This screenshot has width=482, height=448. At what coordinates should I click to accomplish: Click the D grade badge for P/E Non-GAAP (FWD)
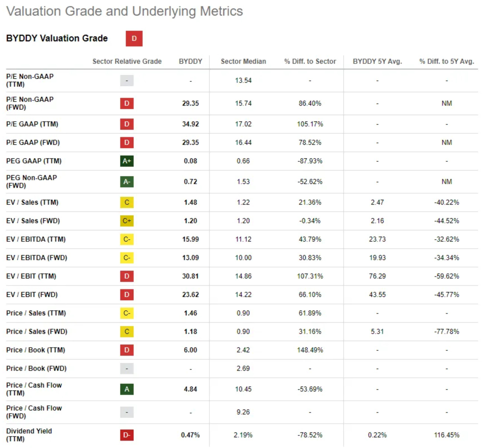click(x=127, y=103)
